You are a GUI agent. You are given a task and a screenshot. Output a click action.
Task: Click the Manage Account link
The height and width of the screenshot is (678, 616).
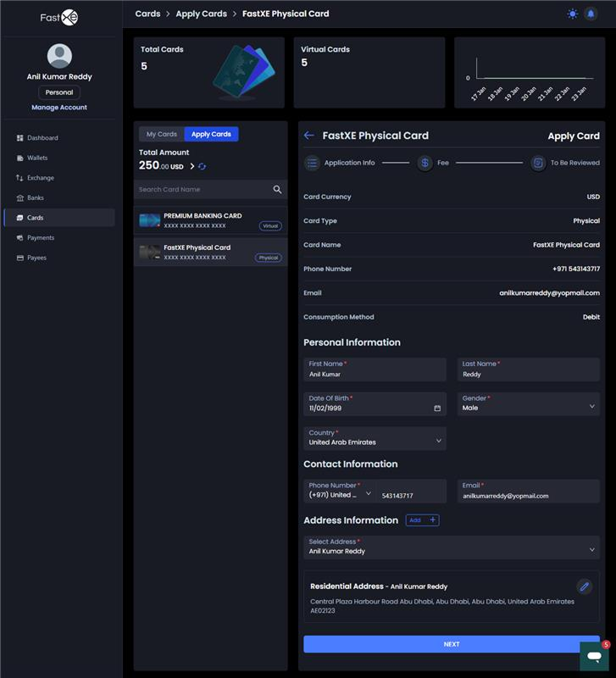click(59, 108)
